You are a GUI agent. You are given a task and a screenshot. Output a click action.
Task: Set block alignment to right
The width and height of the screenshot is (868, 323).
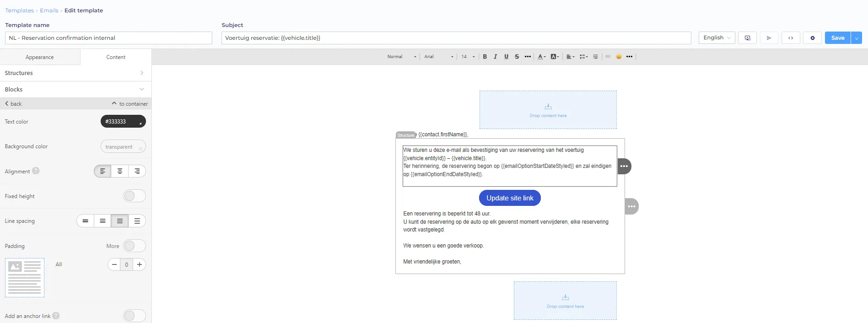(x=137, y=171)
